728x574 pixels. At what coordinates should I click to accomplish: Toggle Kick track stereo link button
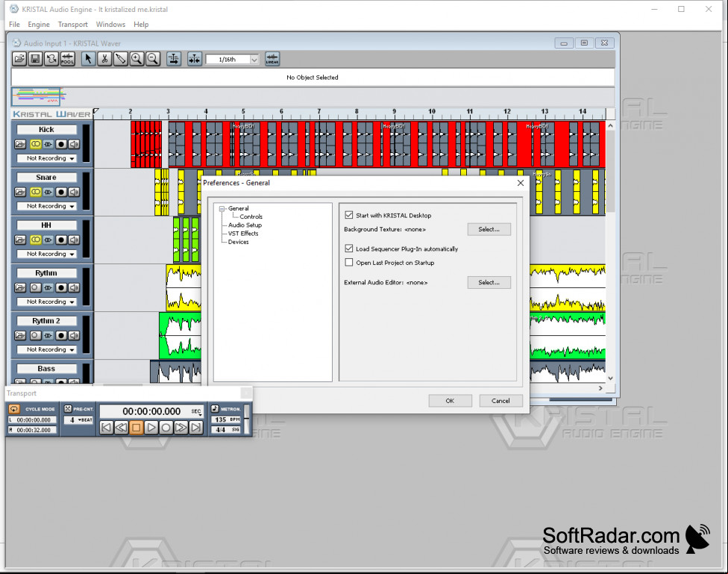(35, 144)
